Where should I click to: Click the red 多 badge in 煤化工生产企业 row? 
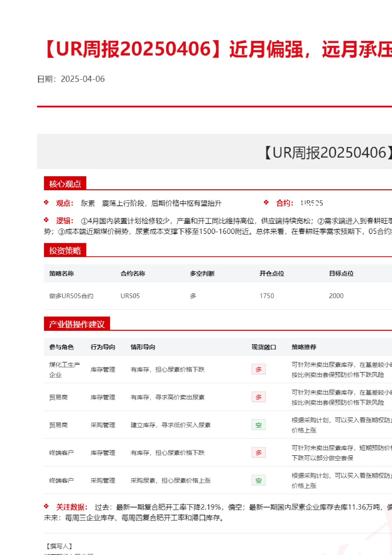pyautogui.click(x=258, y=369)
